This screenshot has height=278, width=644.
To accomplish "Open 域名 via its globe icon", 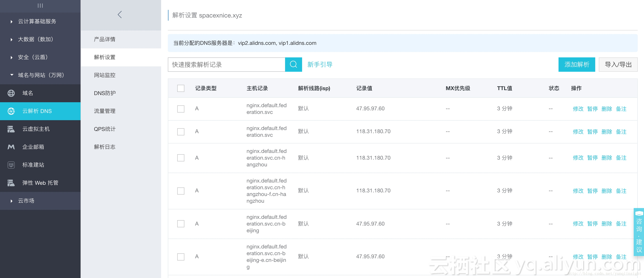I will (11, 93).
